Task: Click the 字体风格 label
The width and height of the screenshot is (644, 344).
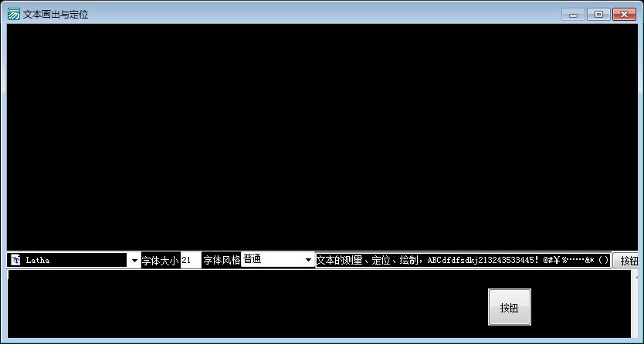Action: [222, 261]
